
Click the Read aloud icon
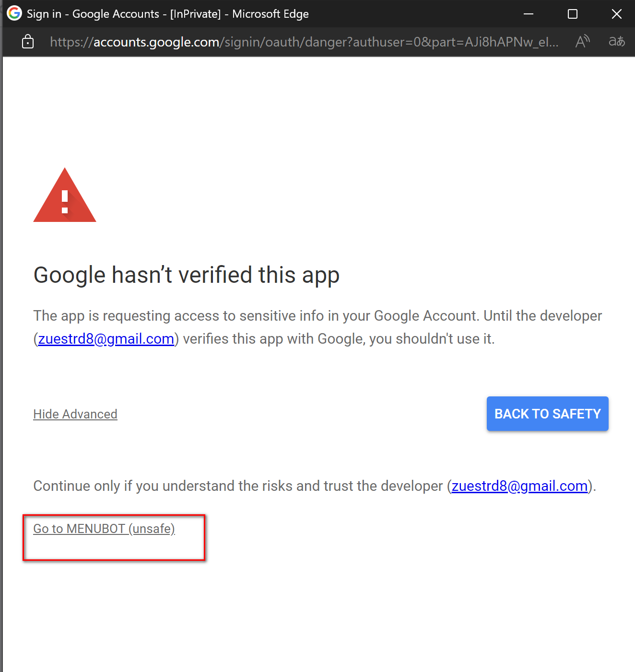(x=582, y=42)
